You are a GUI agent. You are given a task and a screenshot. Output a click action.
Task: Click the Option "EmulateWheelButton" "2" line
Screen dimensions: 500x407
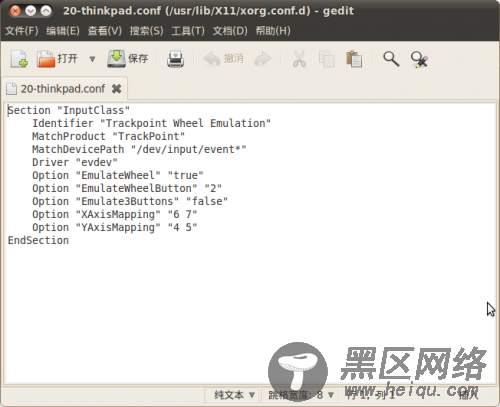[x=127, y=188]
